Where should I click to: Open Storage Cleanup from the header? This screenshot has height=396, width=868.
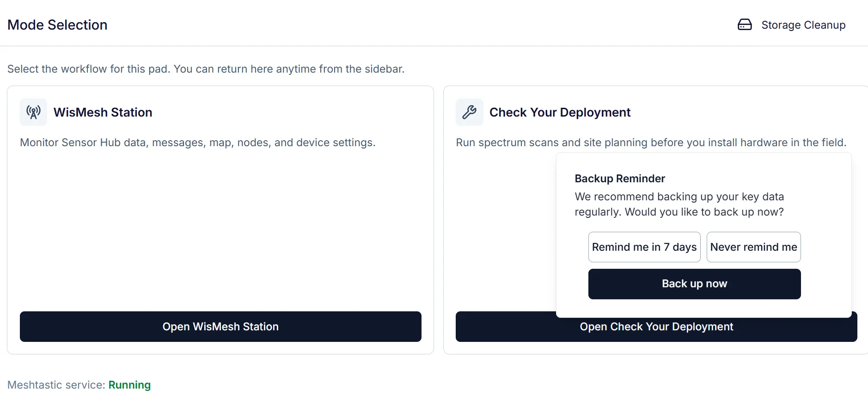pyautogui.click(x=792, y=25)
